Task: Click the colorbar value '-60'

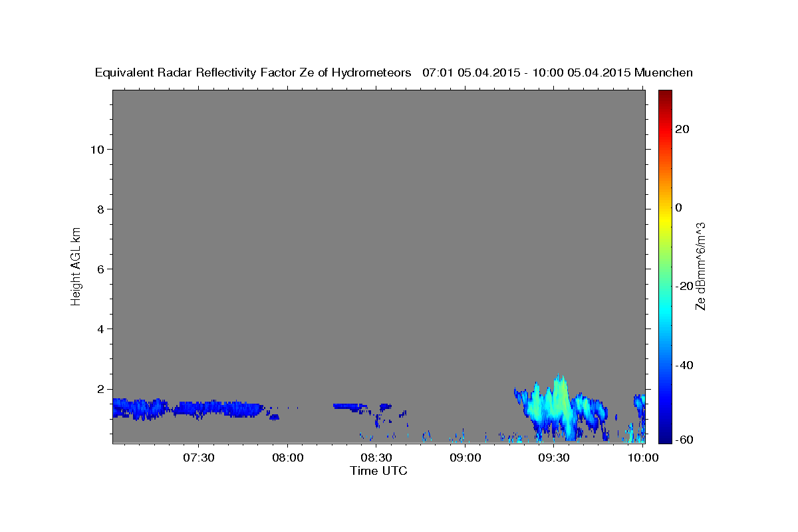Action: pos(684,440)
